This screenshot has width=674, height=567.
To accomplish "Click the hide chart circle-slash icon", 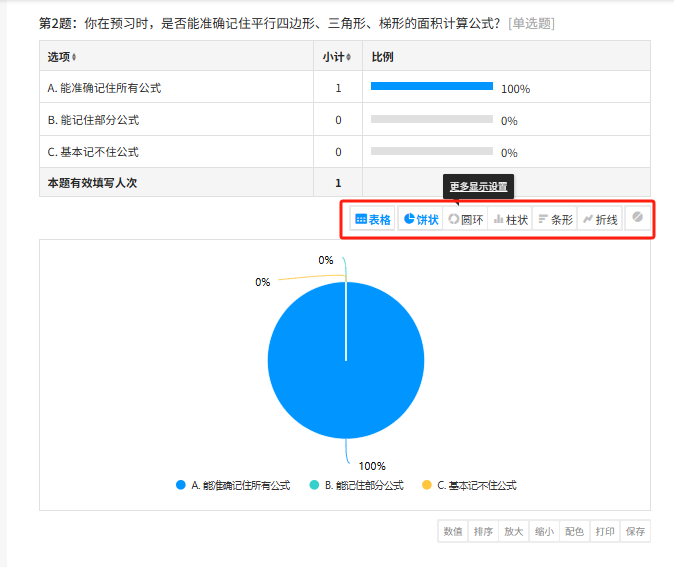I will click(x=637, y=218).
